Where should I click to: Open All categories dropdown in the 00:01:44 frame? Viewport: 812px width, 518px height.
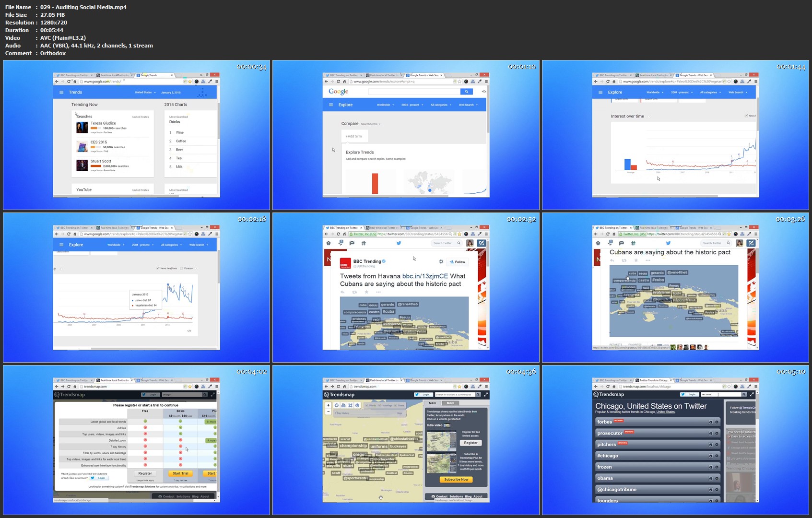(x=710, y=92)
